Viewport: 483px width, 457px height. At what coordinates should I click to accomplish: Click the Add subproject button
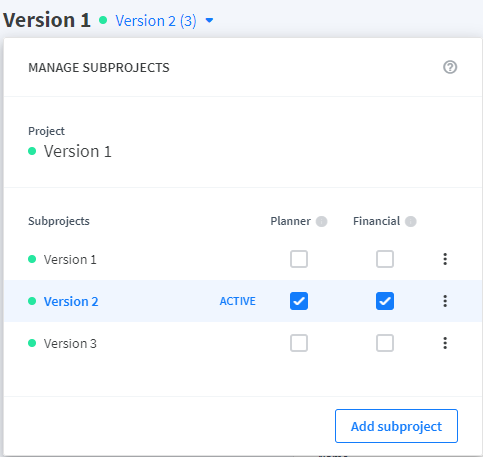point(396,426)
